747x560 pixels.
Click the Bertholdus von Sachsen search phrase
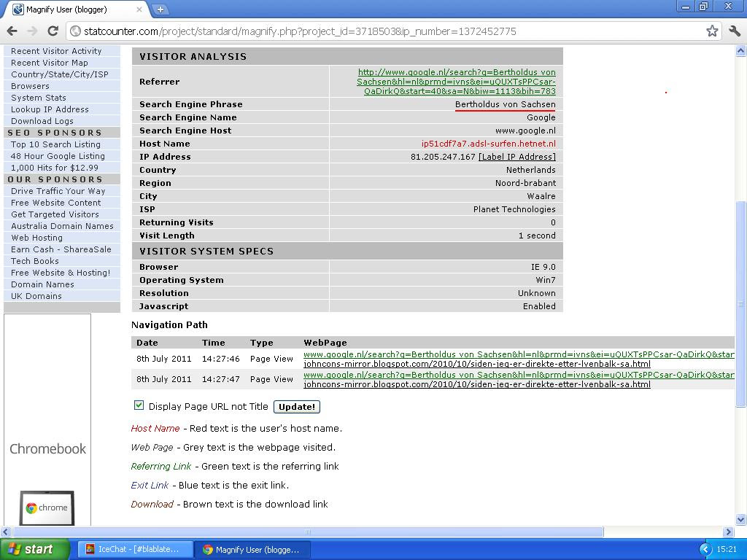[505, 104]
